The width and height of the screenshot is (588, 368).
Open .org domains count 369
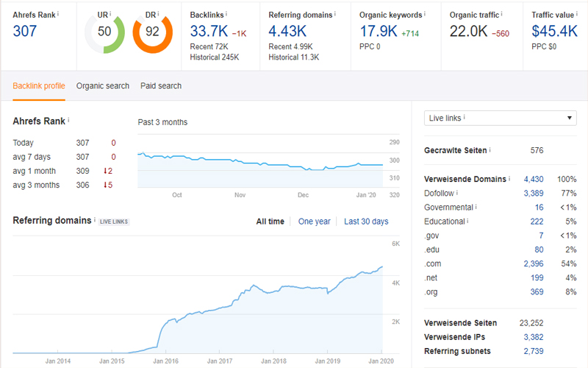point(537,291)
